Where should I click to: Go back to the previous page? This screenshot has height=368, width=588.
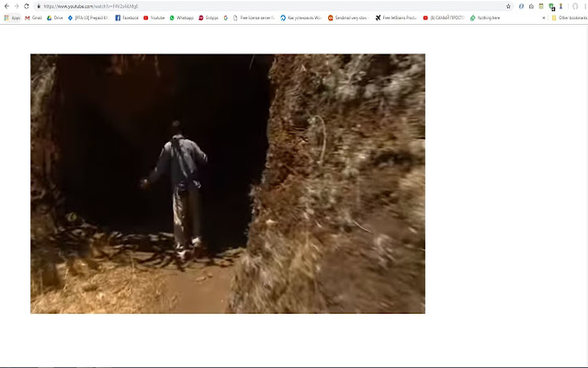[6, 6]
